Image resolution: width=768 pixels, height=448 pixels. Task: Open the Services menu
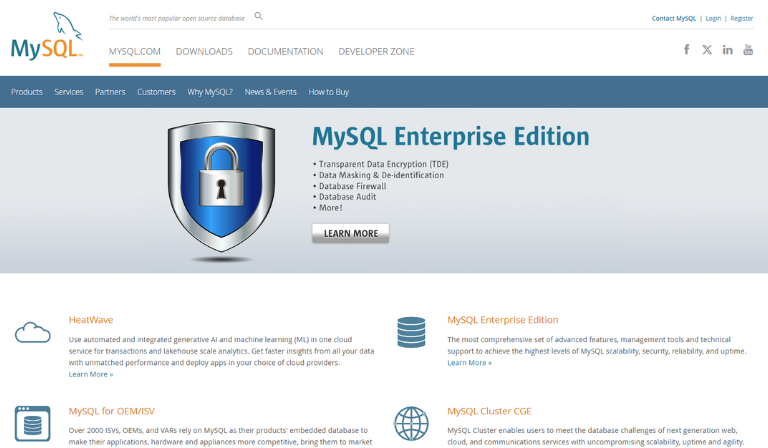pyautogui.click(x=69, y=92)
